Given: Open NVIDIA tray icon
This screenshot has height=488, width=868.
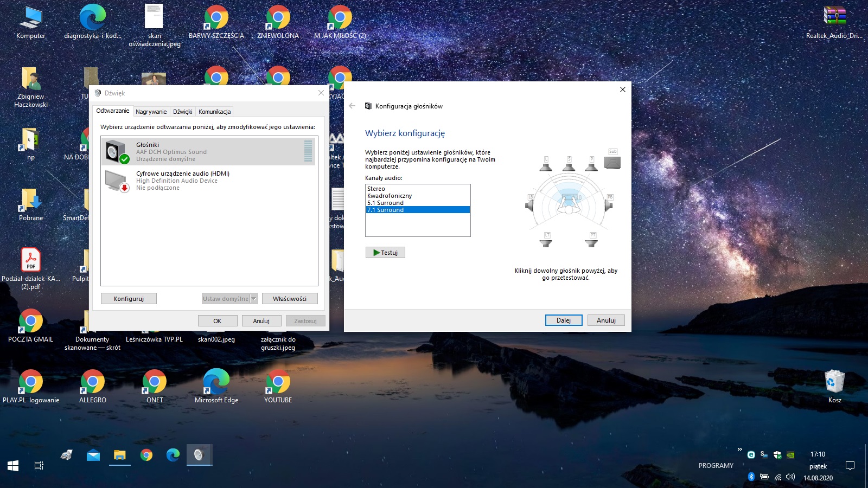Looking at the screenshot, I should (790, 454).
